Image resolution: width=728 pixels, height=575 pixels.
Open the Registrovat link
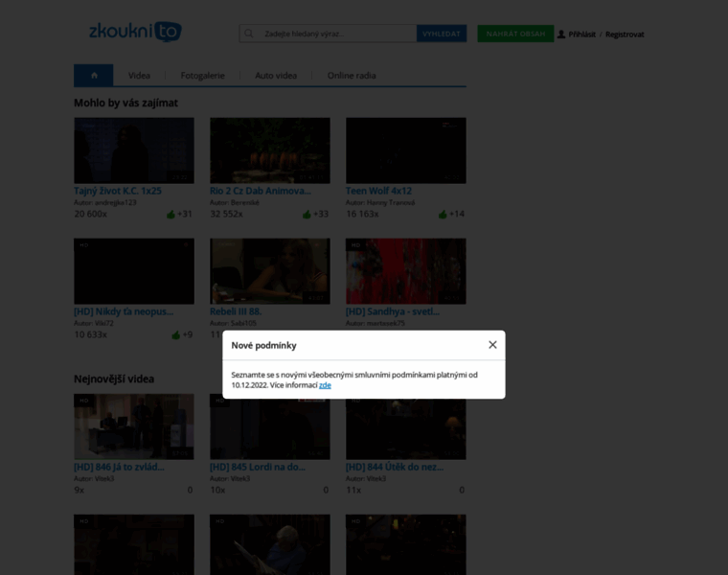(625, 34)
